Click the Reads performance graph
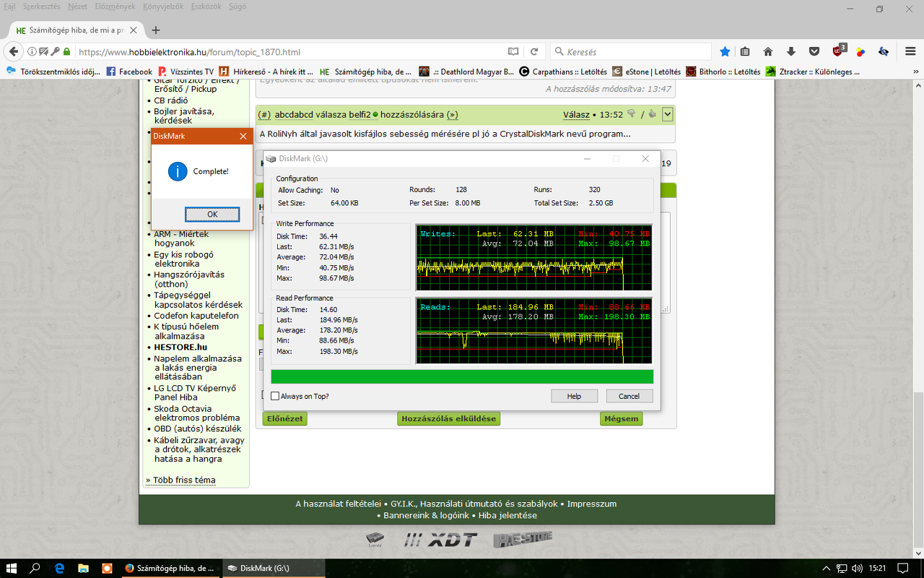Viewport: 924px width, 578px height. click(x=534, y=332)
